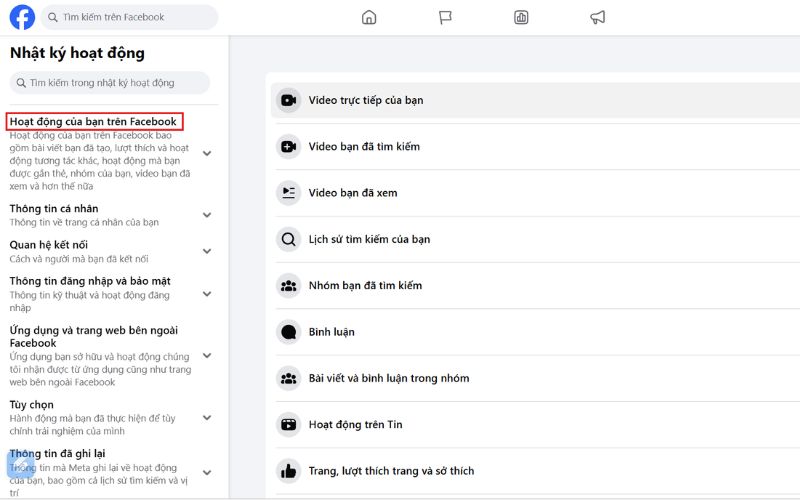
Task: Click 'Hành động mà bạn đã thực hiện' description
Action: click(92, 424)
